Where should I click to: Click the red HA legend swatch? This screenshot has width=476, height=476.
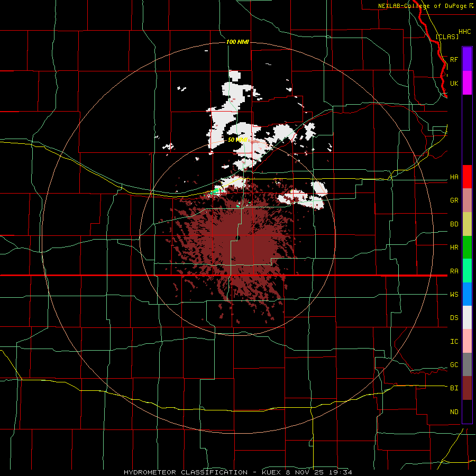(467, 177)
